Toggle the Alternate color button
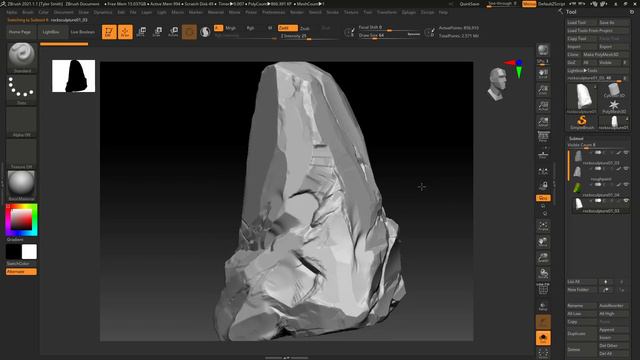The height and width of the screenshot is (360, 640). tap(21, 272)
